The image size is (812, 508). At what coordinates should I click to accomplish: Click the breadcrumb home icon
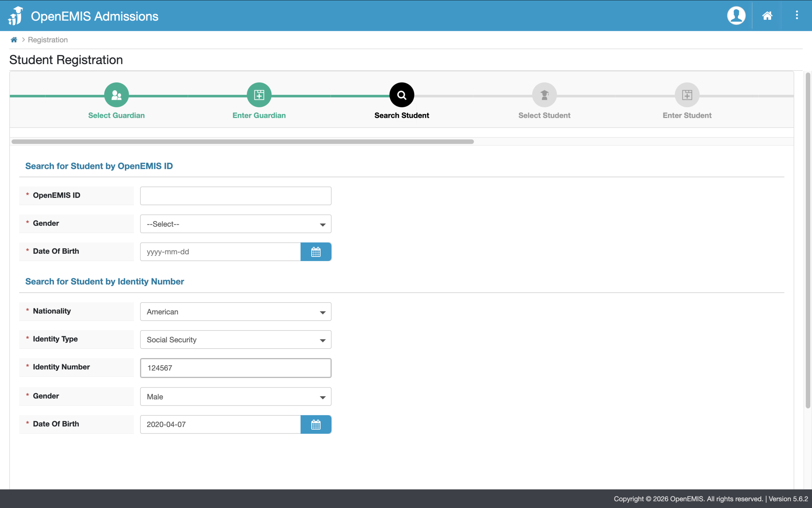coord(14,40)
